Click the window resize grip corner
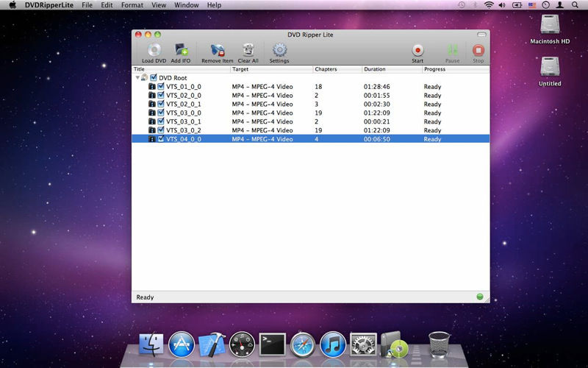The image size is (588, 368). tap(487, 300)
